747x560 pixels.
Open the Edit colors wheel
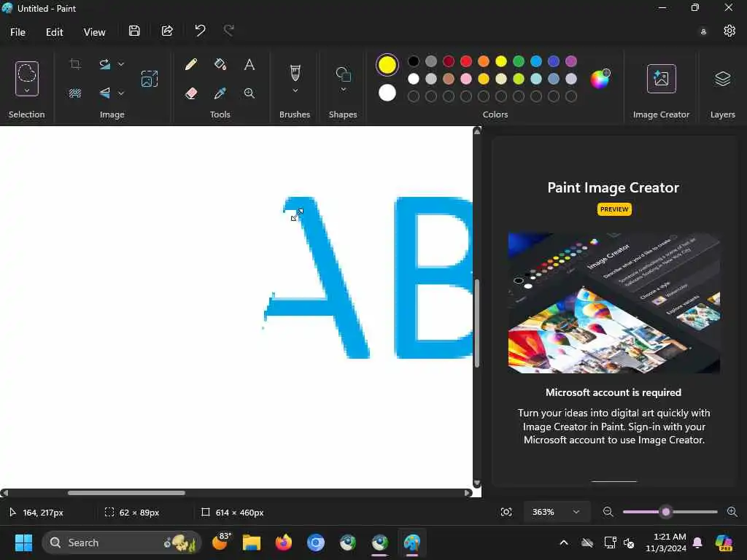coord(600,79)
